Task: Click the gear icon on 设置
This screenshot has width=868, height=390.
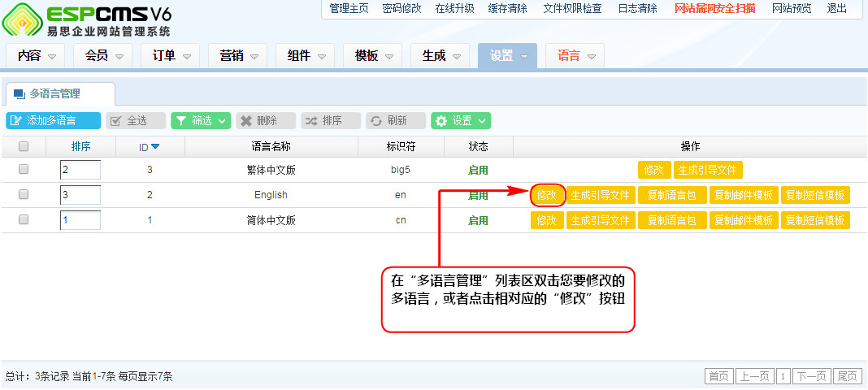Action: click(x=441, y=120)
